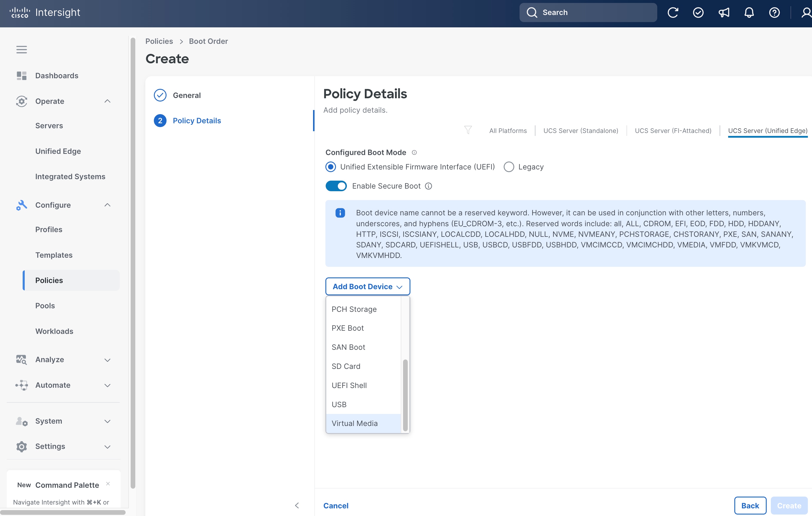Switch to UCS Server (Unified Edge) tab
812x516 pixels.
[768, 131]
